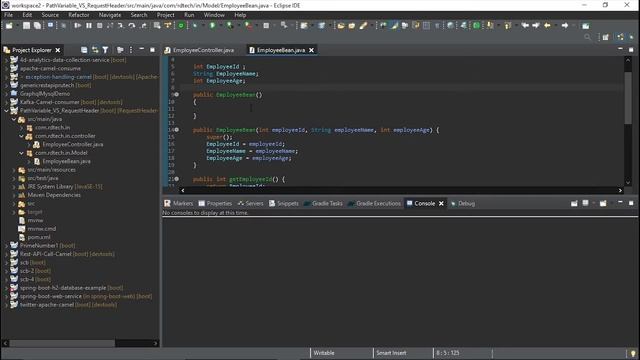Click the Open Console icon
640x360 pixels.
tap(603, 203)
